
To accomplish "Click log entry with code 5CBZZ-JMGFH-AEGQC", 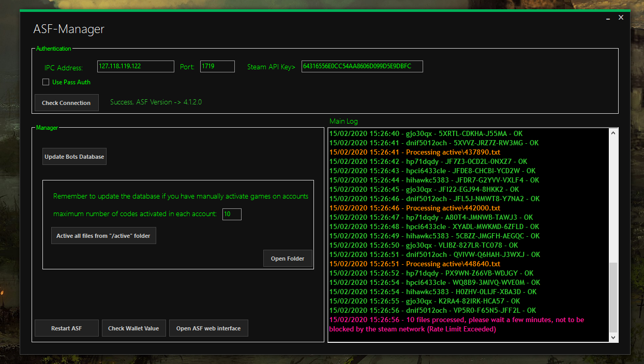I will (433, 236).
